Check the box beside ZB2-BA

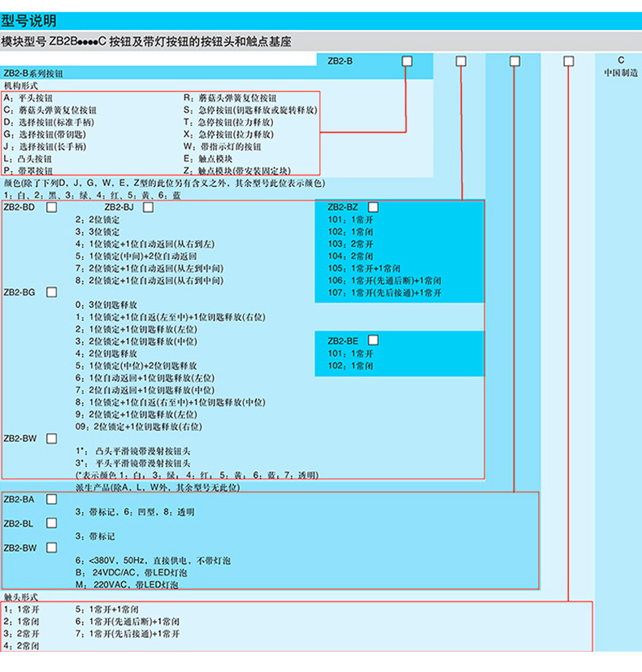(x=52, y=499)
